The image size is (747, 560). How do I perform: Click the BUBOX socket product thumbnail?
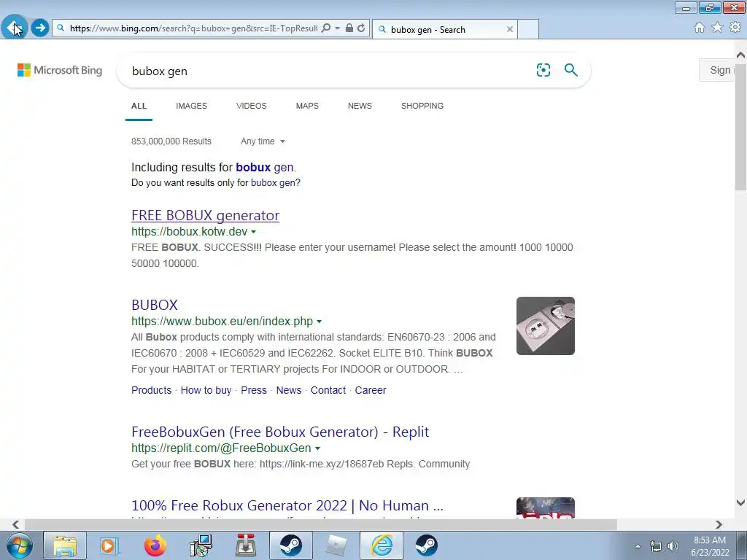point(546,326)
